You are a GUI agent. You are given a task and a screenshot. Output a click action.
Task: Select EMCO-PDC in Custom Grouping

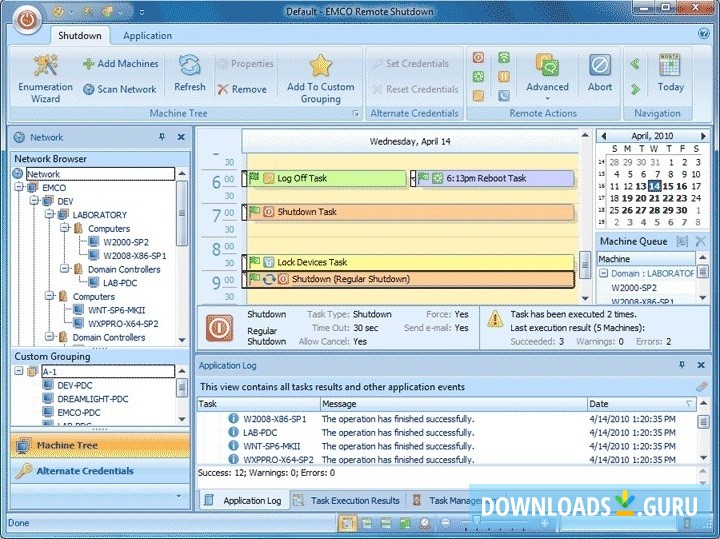coord(79,412)
